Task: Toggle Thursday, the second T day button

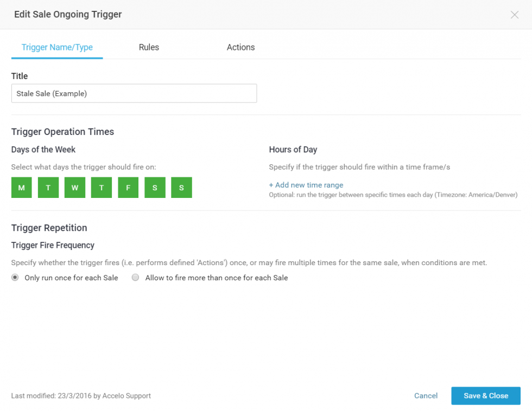Action: (x=102, y=188)
